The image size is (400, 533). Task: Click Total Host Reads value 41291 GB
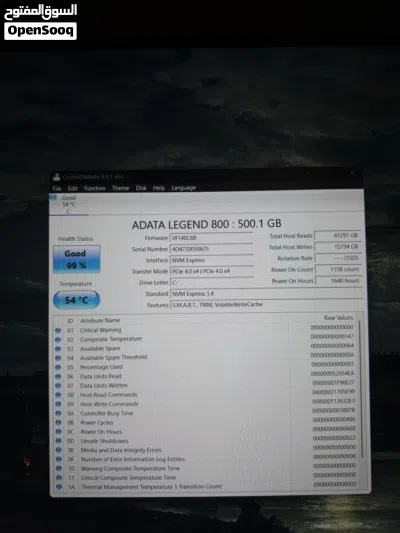(x=337, y=235)
